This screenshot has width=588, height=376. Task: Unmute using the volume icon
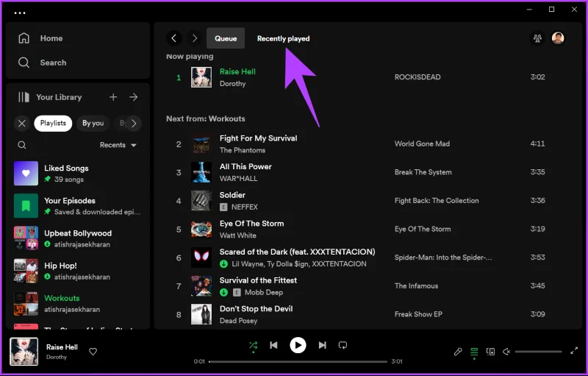pos(506,352)
